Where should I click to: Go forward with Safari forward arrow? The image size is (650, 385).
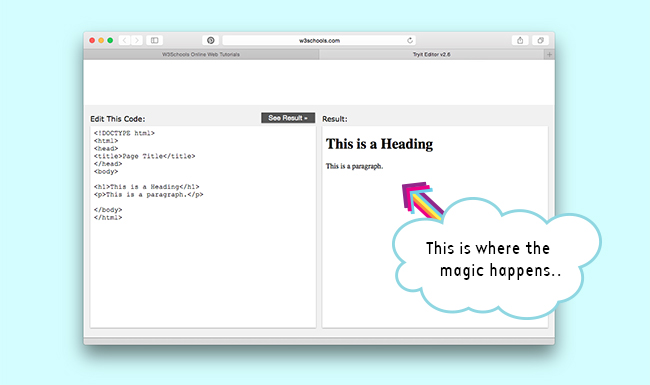tap(137, 40)
